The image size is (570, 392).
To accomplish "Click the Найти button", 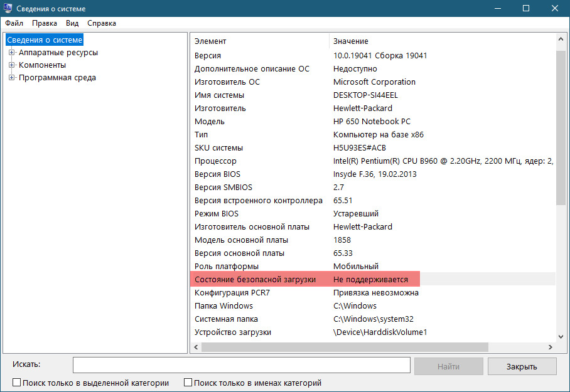I will (449, 366).
